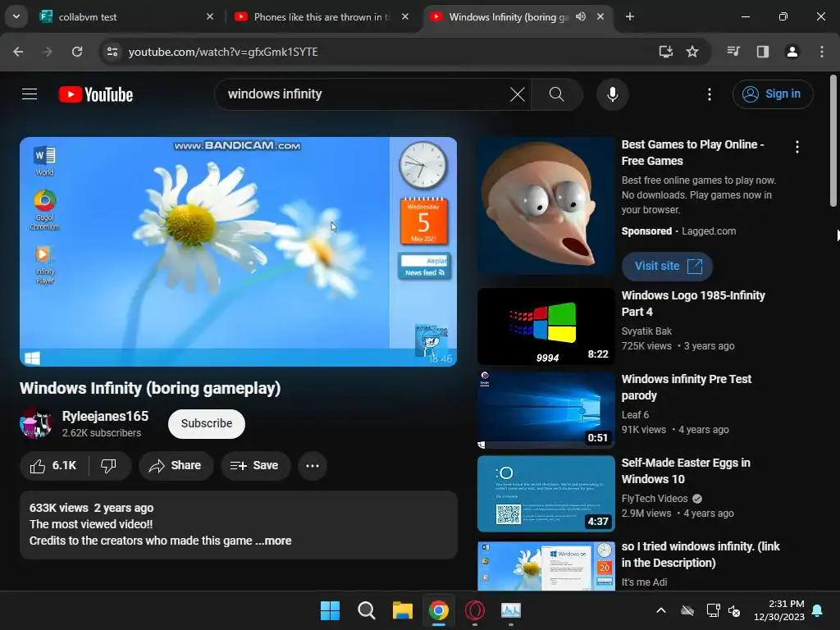The height and width of the screenshot is (630, 840).
Task: Click Leaf 6 channel name
Action: [636, 415]
